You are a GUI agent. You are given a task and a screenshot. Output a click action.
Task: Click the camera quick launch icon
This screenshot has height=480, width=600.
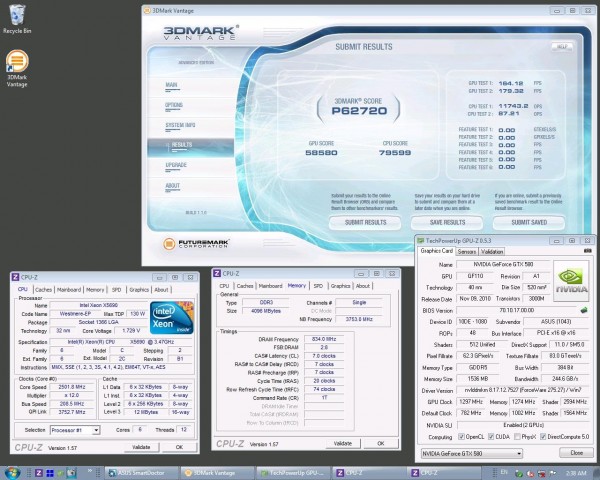[72, 473]
